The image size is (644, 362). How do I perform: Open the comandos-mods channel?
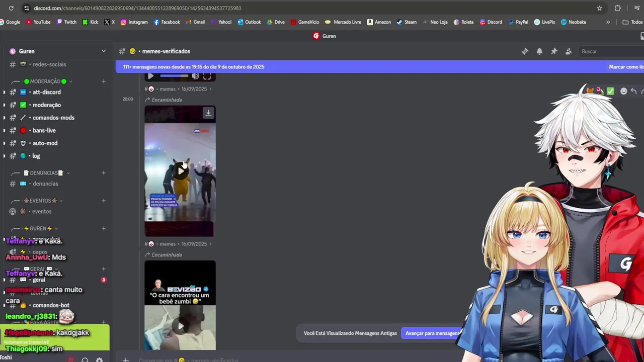click(57, 118)
